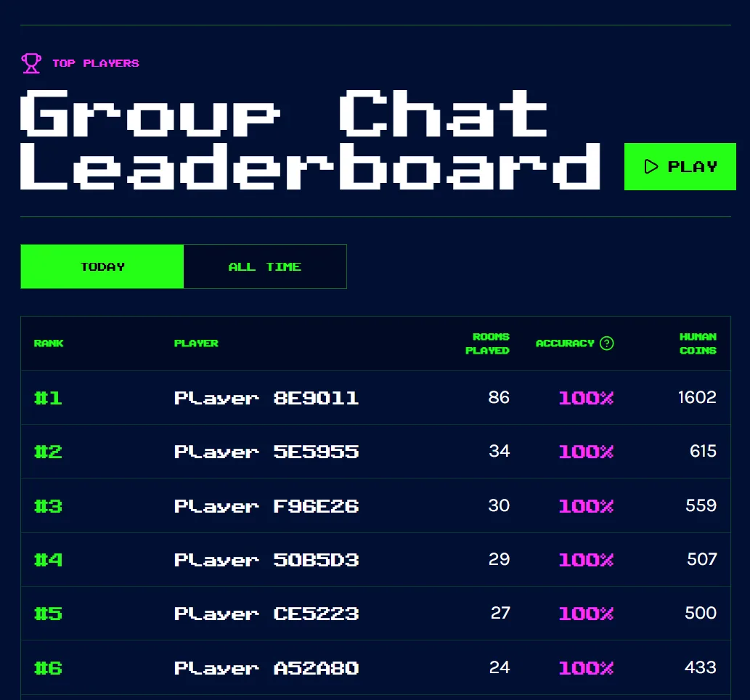This screenshot has width=750, height=700.
Task: Click 100% accuracy for Player A52A80
Action: pos(587,667)
